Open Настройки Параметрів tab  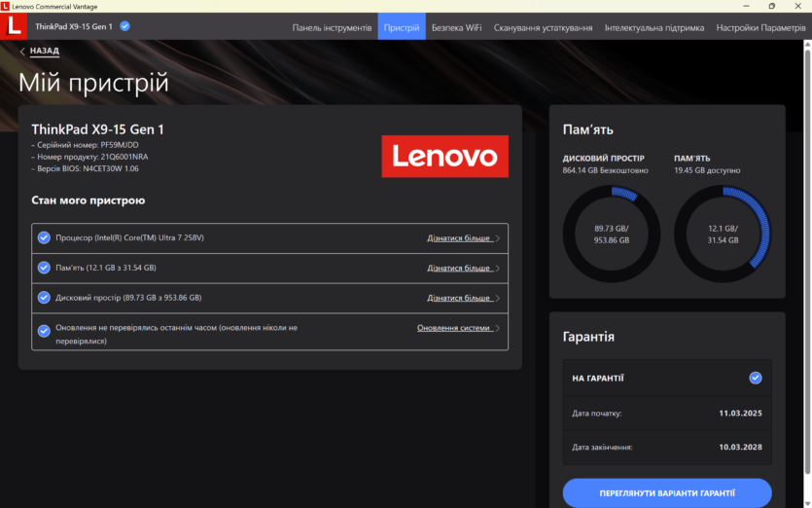pyautogui.click(x=760, y=27)
